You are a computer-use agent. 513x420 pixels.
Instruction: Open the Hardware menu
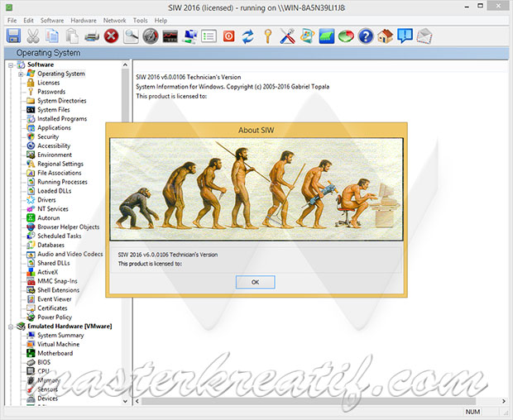coord(84,21)
